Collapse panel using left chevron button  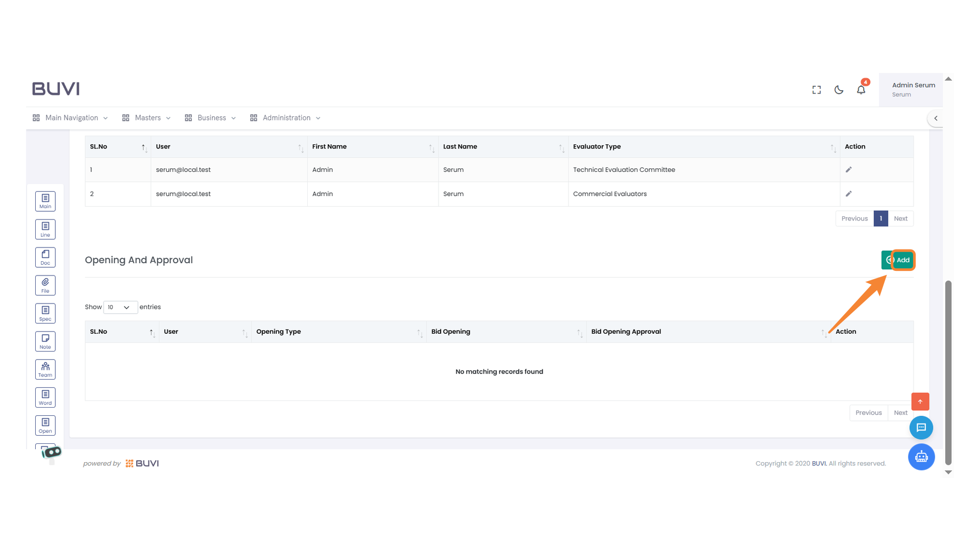(x=936, y=118)
